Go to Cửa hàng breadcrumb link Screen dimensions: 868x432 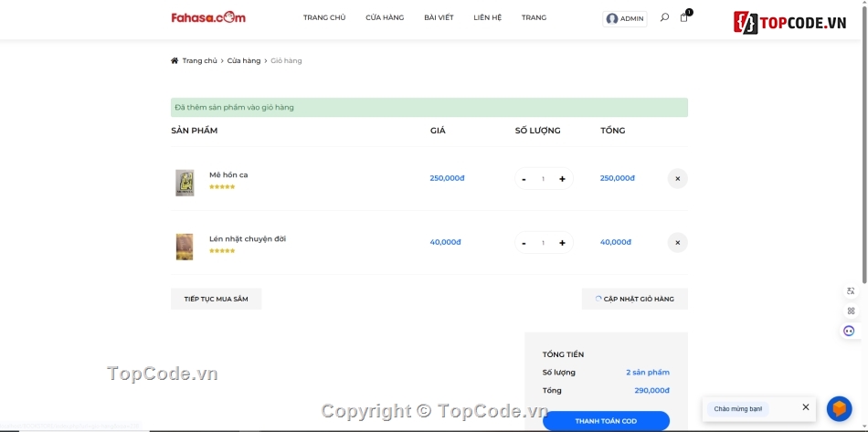pyautogui.click(x=244, y=61)
